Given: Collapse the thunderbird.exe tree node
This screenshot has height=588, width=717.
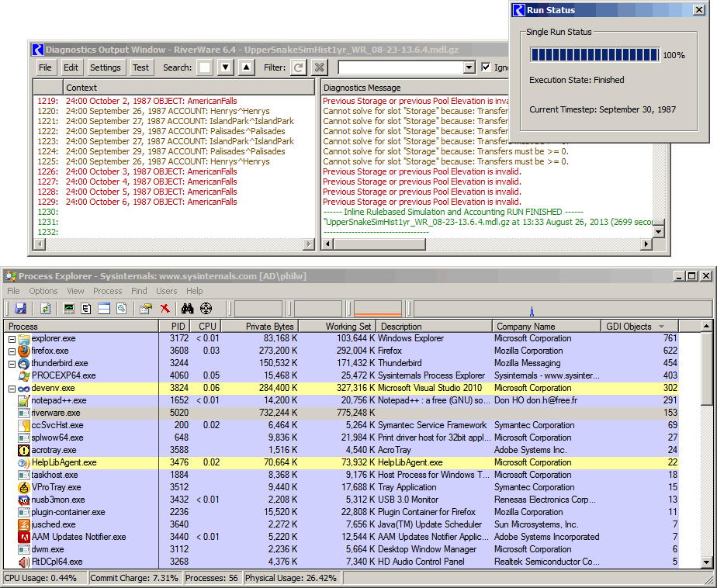Looking at the screenshot, I should [x=12, y=364].
